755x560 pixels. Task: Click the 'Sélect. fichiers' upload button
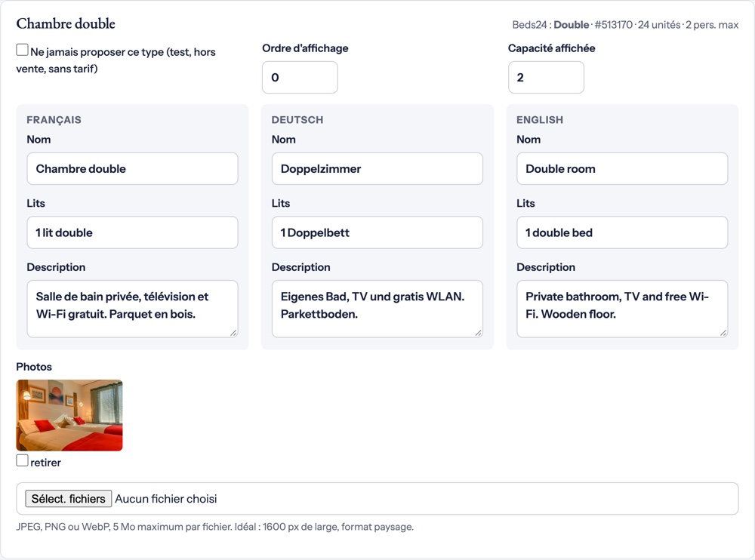(x=69, y=499)
